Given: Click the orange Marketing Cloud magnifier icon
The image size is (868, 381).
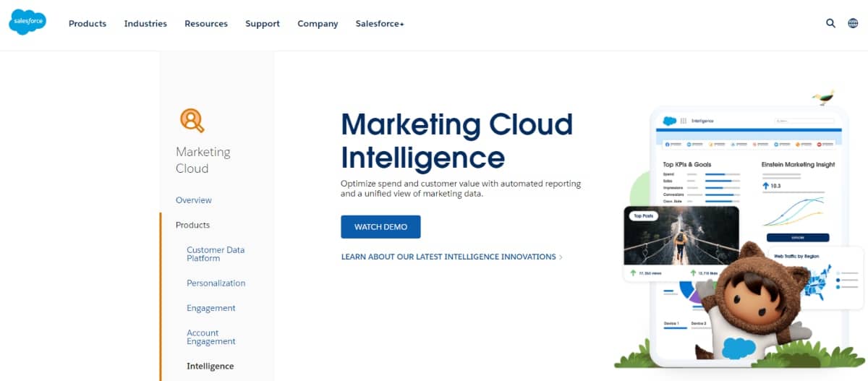Looking at the screenshot, I should click(192, 120).
